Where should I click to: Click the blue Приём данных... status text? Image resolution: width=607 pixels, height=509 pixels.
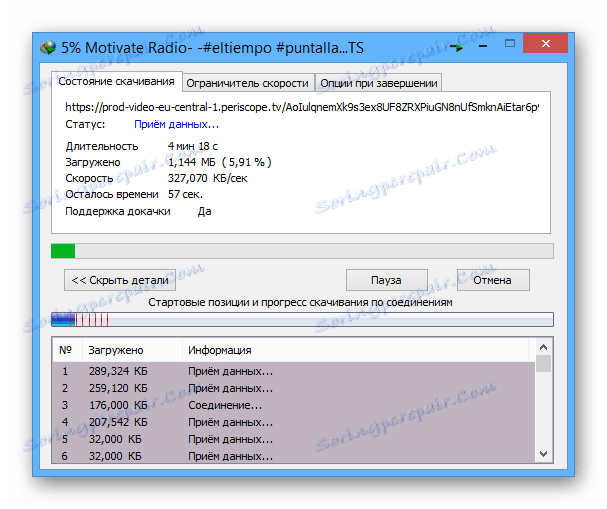[x=177, y=124]
